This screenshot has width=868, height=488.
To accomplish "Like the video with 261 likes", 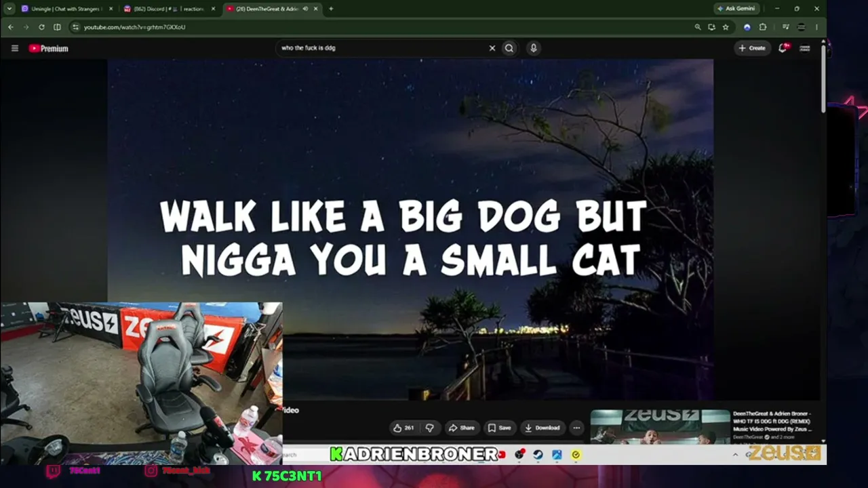I will [403, 428].
